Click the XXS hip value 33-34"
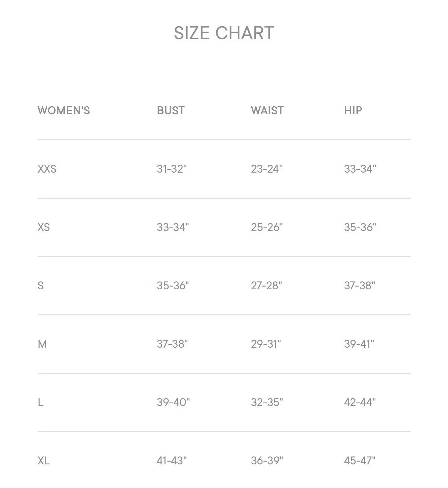Viewport: 448px width, 488px height. click(x=360, y=169)
